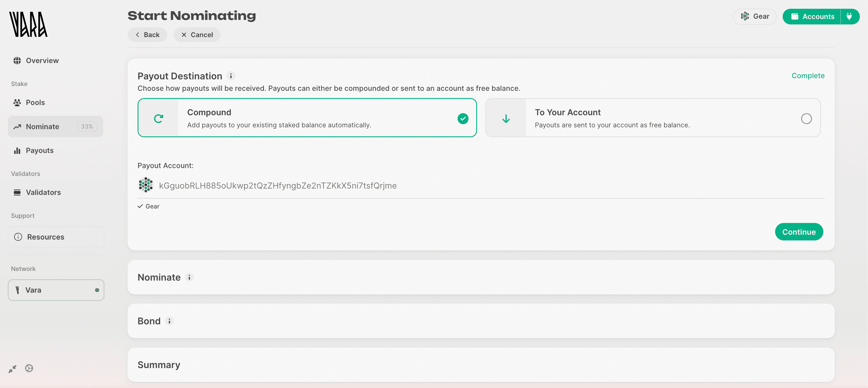Click the VARA logo
This screenshot has width=868, height=388.
(x=28, y=24)
